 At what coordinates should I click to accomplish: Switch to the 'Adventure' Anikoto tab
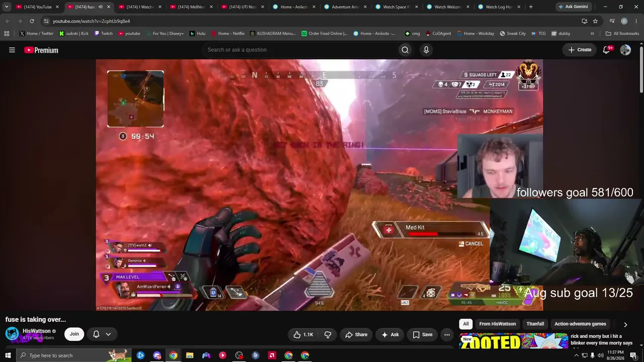pyautogui.click(x=346, y=7)
